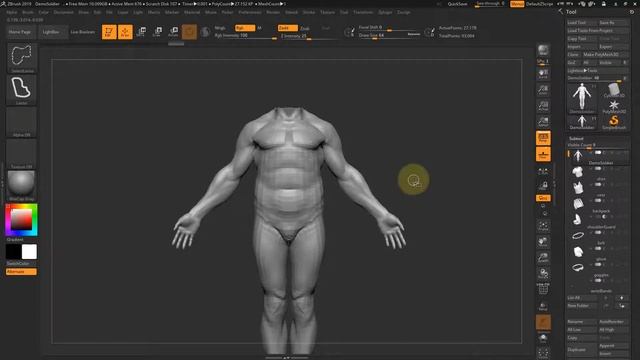Toggle the Qxyz rotation button

543,198
